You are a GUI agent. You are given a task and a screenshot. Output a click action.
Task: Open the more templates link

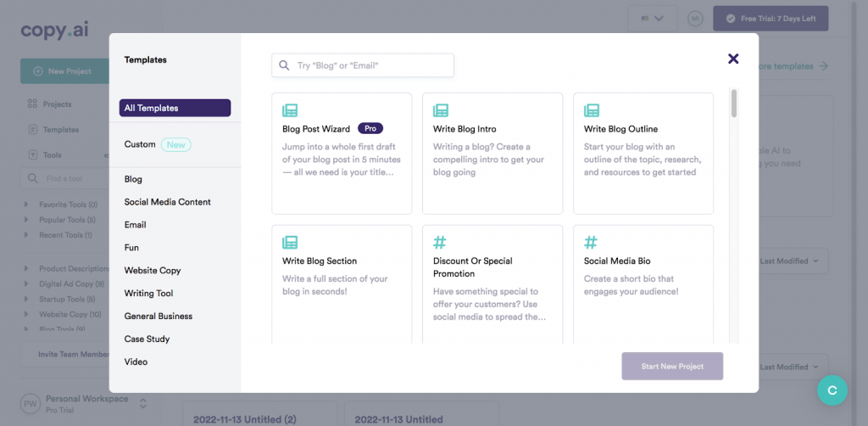[785, 66]
